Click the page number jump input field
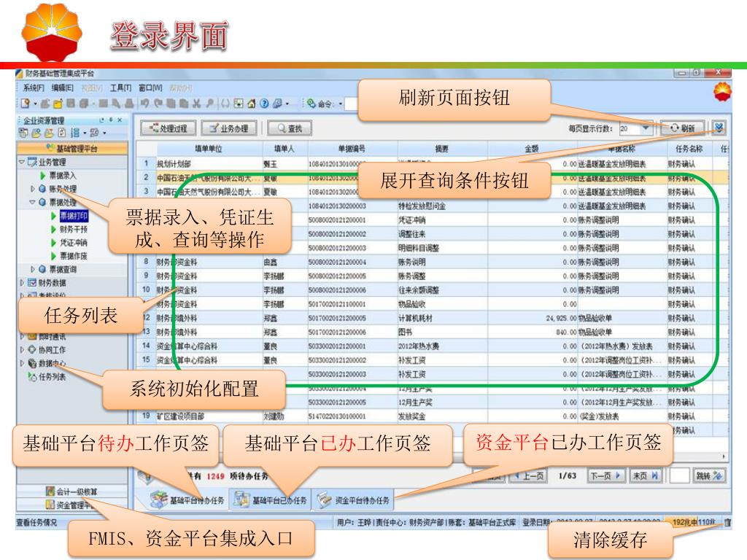 click(x=679, y=475)
